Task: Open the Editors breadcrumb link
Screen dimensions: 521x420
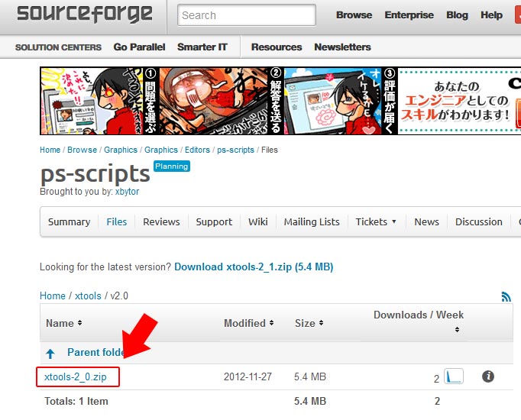Action: 197,150
